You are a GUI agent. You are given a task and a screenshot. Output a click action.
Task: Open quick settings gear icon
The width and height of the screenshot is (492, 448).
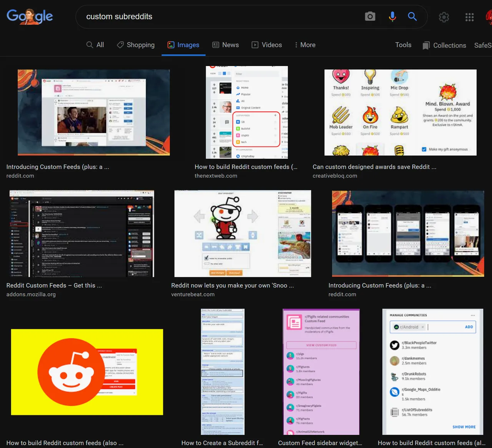444,17
